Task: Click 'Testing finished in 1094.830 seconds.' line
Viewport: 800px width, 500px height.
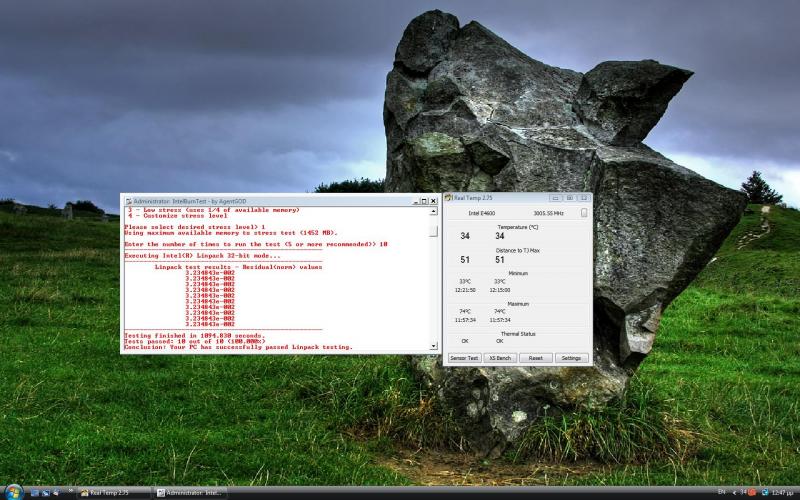Action: click(194, 336)
